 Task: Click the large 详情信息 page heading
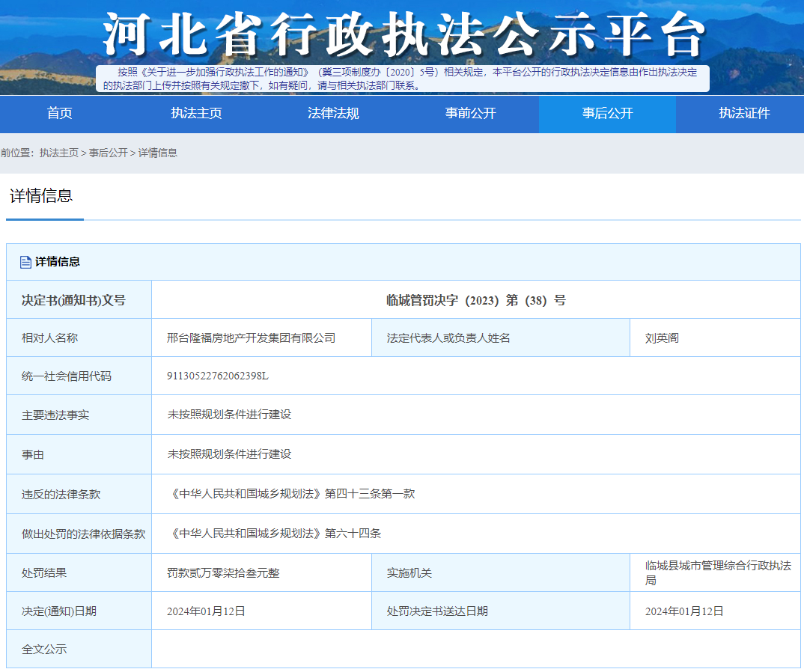point(41,196)
